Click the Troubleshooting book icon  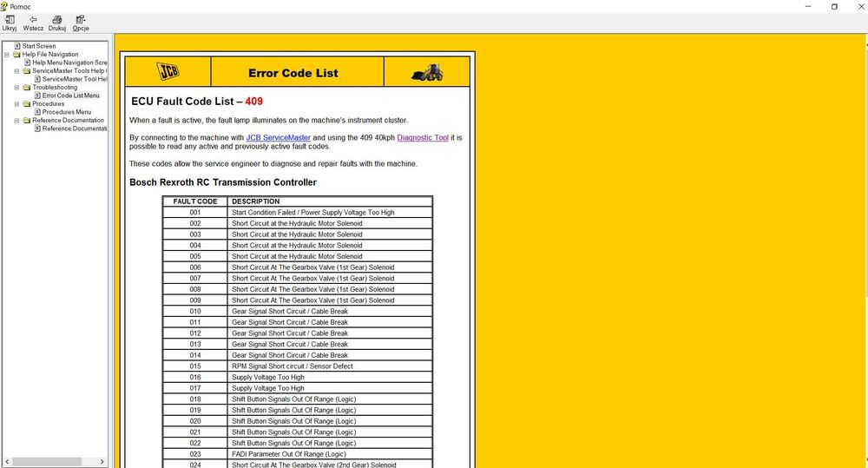(x=27, y=87)
